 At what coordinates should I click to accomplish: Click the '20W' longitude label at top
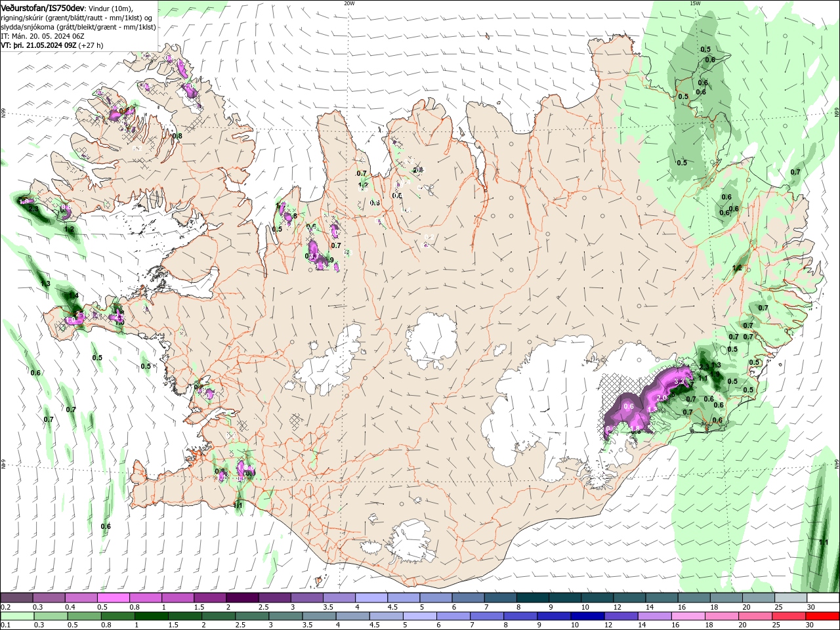(x=349, y=3)
